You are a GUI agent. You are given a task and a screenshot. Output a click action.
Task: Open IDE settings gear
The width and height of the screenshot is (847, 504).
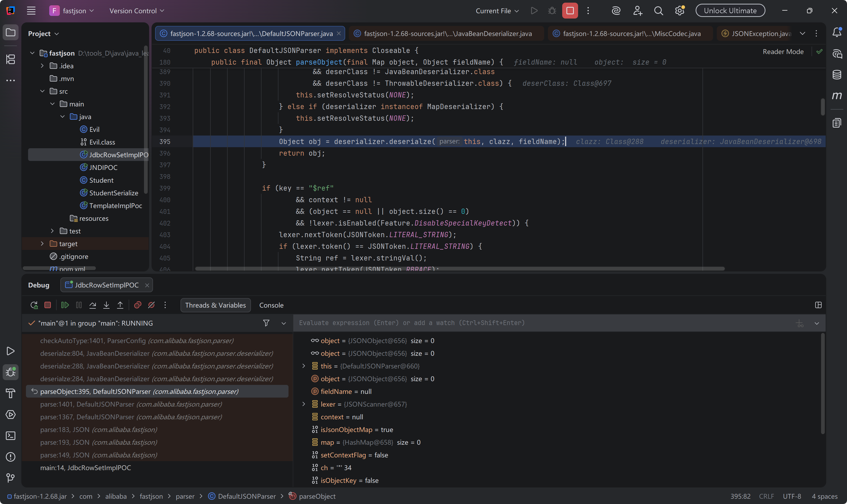click(679, 11)
